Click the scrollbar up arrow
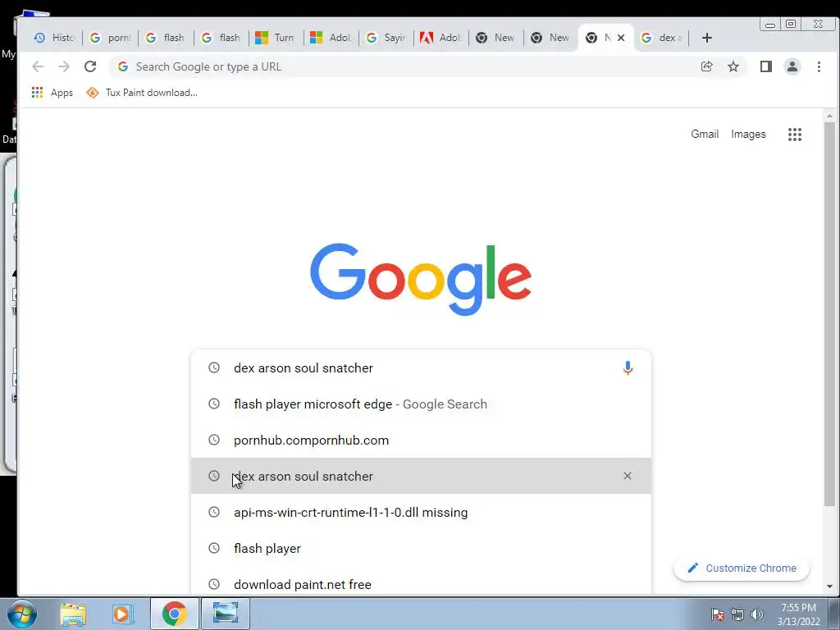Screen dimensions: 840x630 tap(829, 115)
